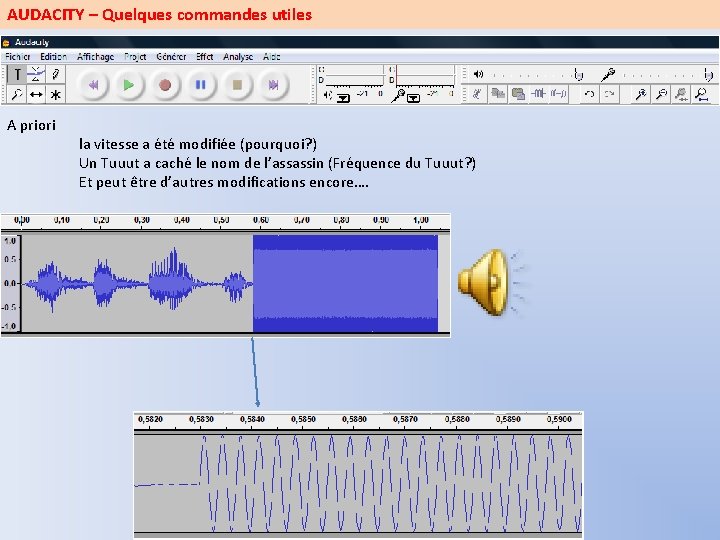Click the Silence selection icon

(x=558, y=94)
